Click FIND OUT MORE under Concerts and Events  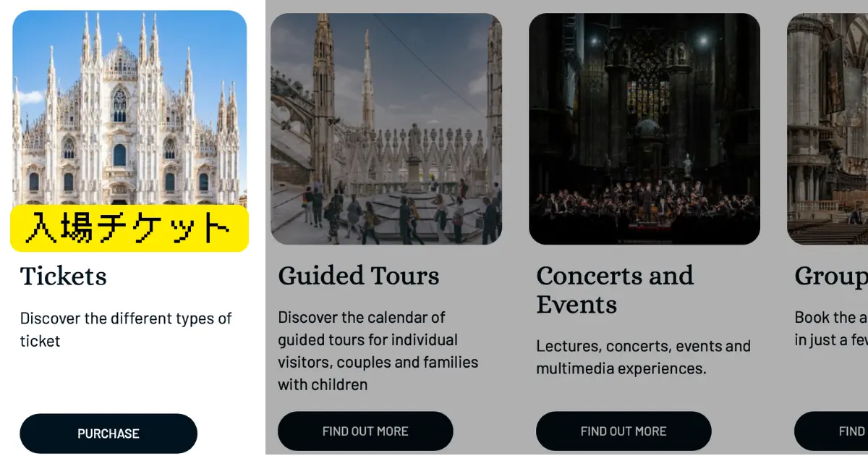624,431
